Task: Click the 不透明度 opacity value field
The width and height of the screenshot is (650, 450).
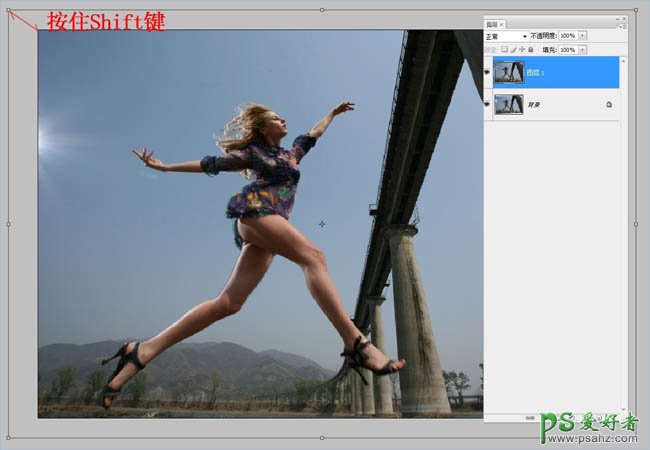Action: tap(567, 36)
